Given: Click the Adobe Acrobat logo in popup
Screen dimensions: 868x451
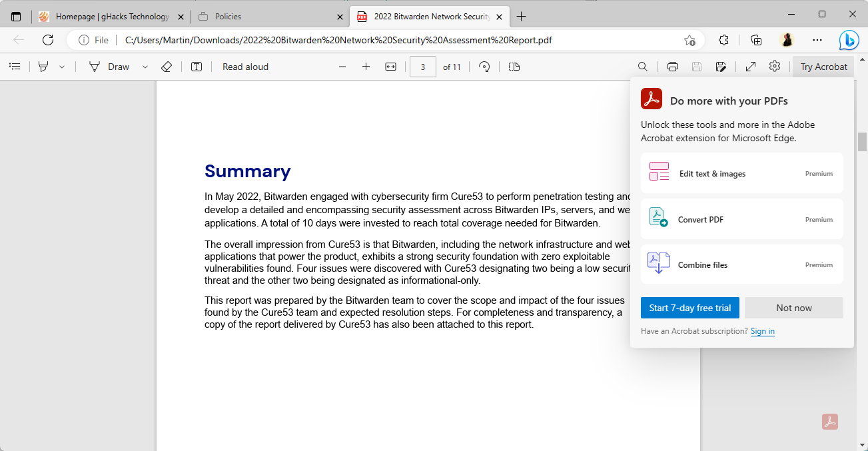Looking at the screenshot, I should coord(651,99).
